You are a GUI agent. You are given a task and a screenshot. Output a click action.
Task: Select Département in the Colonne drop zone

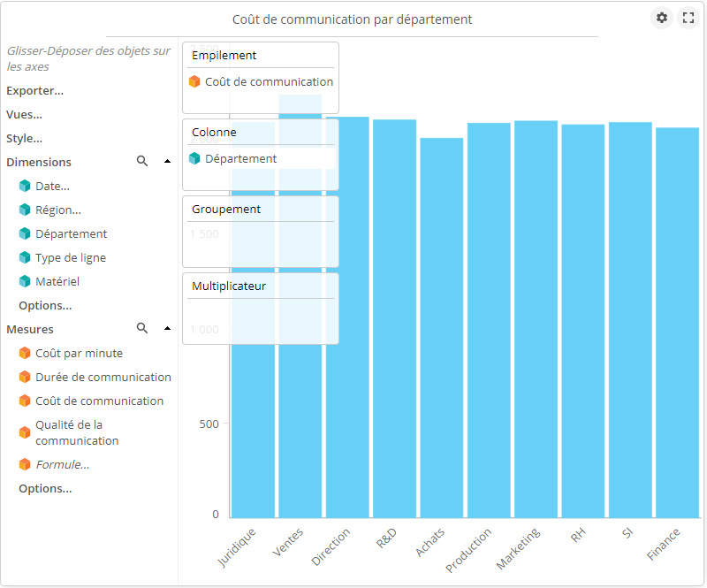click(x=240, y=159)
